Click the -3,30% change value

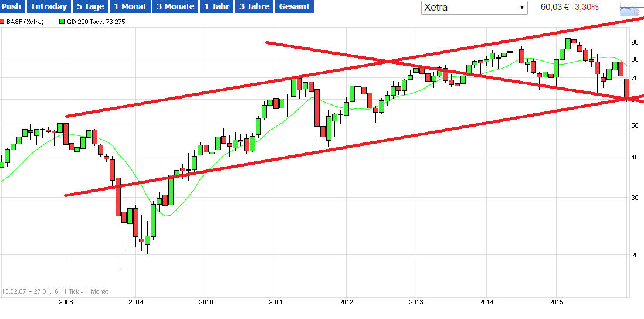coord(584,7)
